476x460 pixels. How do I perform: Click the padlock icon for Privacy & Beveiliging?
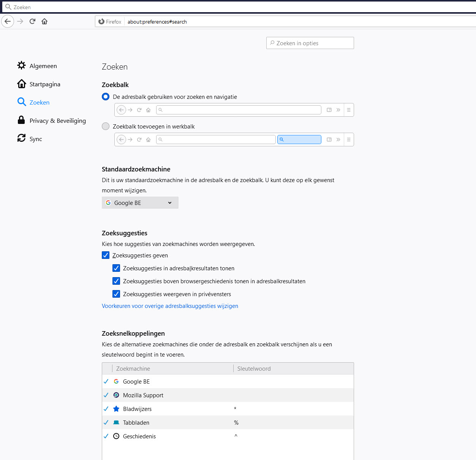click(22, 120)
